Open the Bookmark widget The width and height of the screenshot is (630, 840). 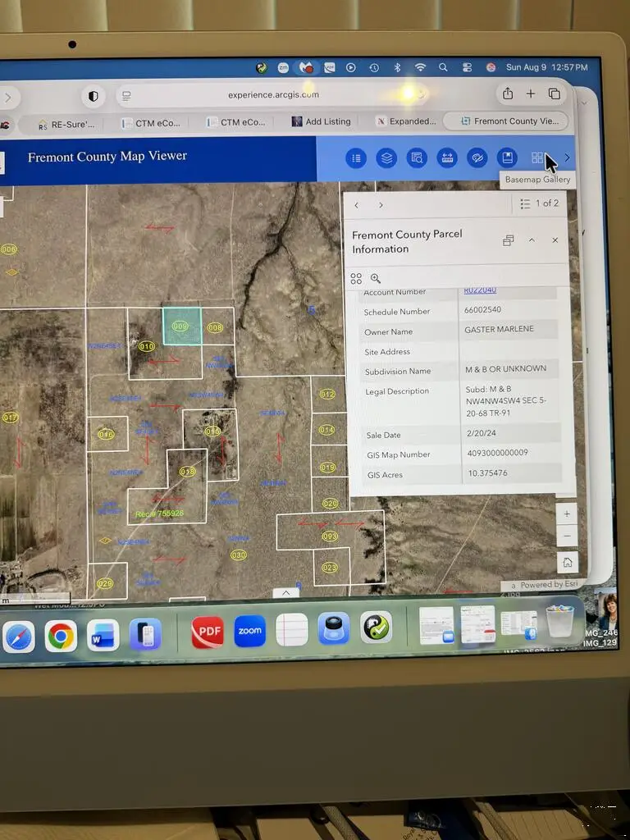coord(507,157)
